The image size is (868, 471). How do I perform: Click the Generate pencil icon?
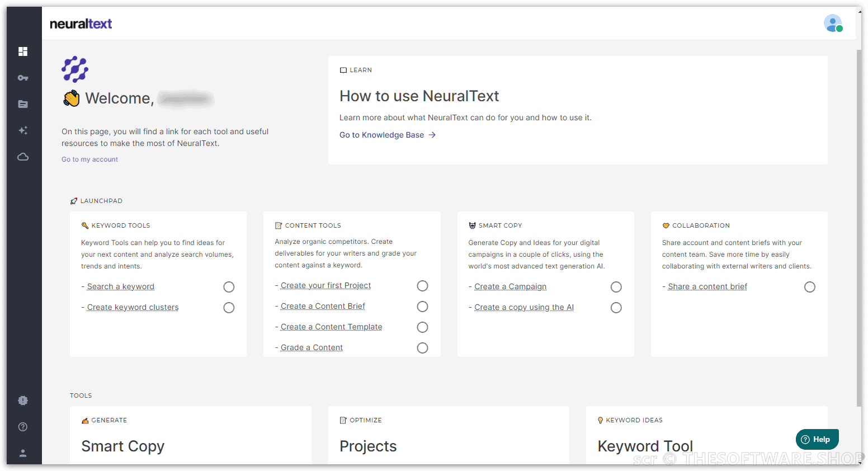(x=85, y=420)
